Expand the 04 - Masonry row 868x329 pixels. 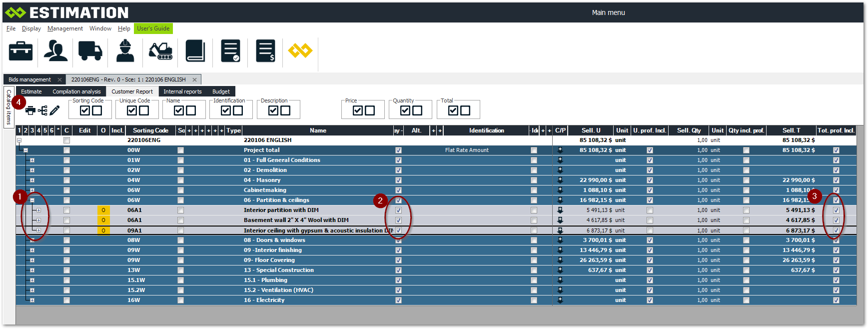coord(32,180)
